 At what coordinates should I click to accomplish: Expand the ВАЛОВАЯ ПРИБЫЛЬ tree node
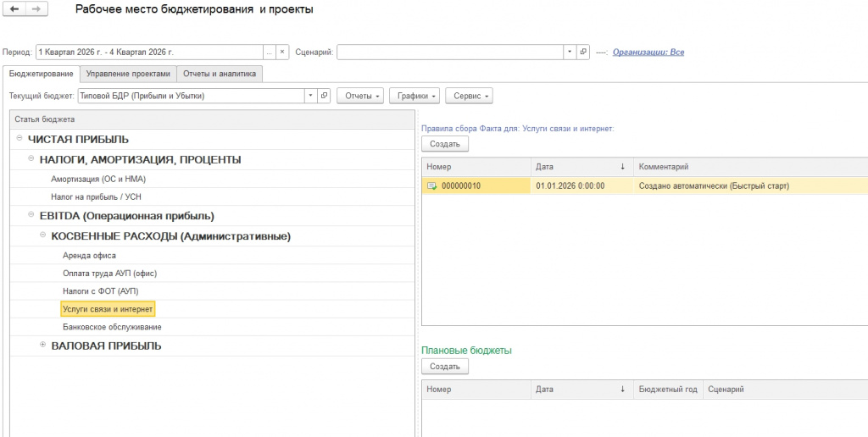42,345
